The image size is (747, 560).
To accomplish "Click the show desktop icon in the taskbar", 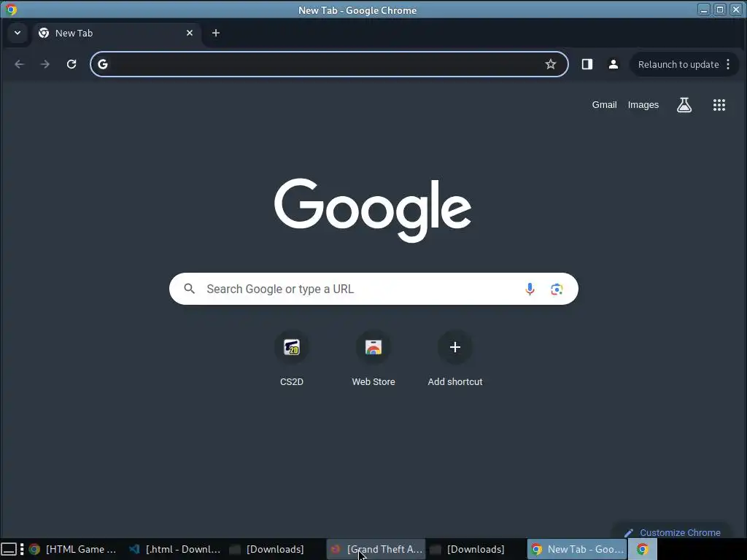I will coord(9,549).
